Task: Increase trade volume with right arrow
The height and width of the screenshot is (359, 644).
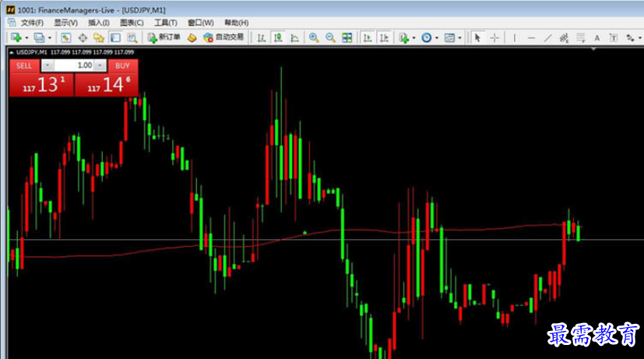Action: point(100,65)
